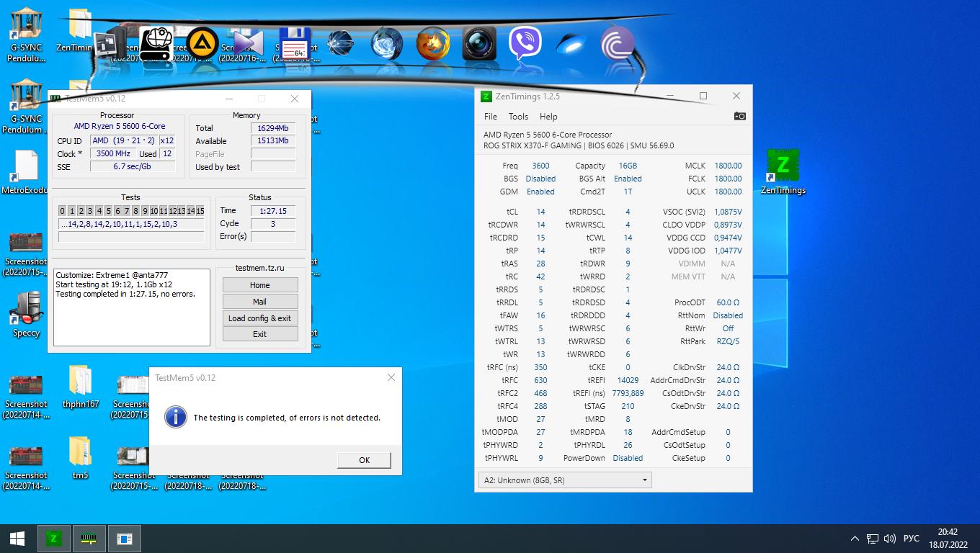Viewport: 980px width, 553px height.
Task: Click the AMD Ryzen 5 5600 text in ZenTimings
Action: 548,135
